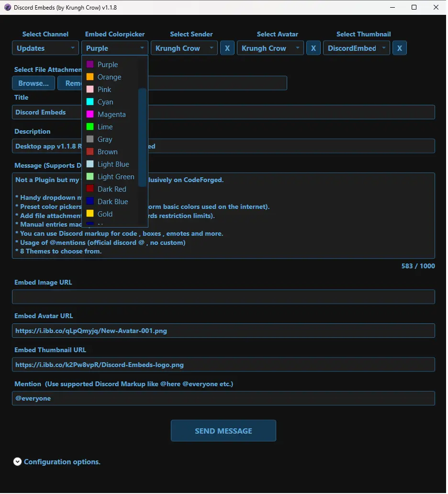448x494 pixels.
Task: Click the Embed Avatar URL field
Action: 223,331
